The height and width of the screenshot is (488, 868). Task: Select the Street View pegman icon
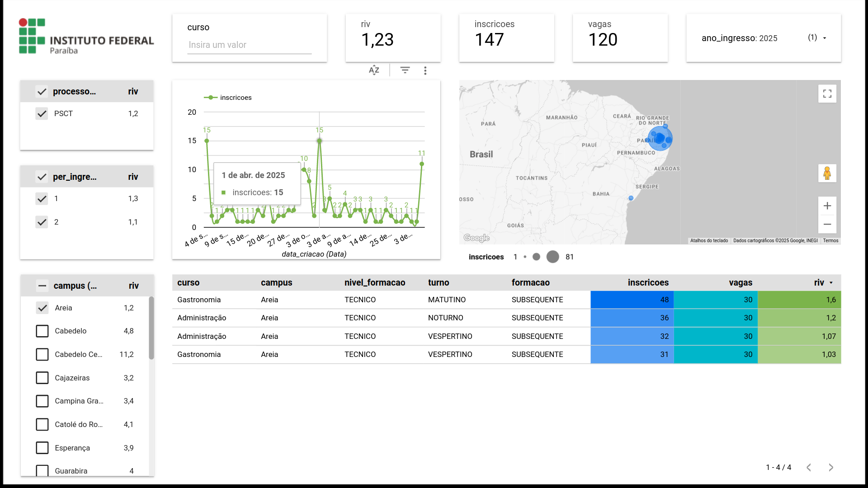click(827, 173)
